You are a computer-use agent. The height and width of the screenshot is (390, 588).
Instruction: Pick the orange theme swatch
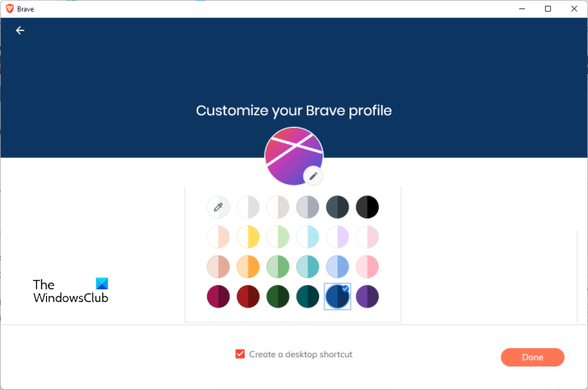tap(248, 266)
